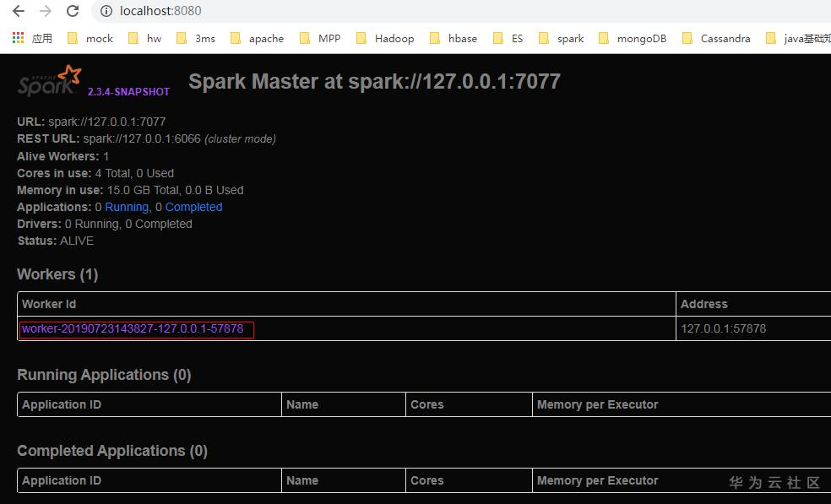
Task: Open the Running applications link
Action: click(127, 207)
